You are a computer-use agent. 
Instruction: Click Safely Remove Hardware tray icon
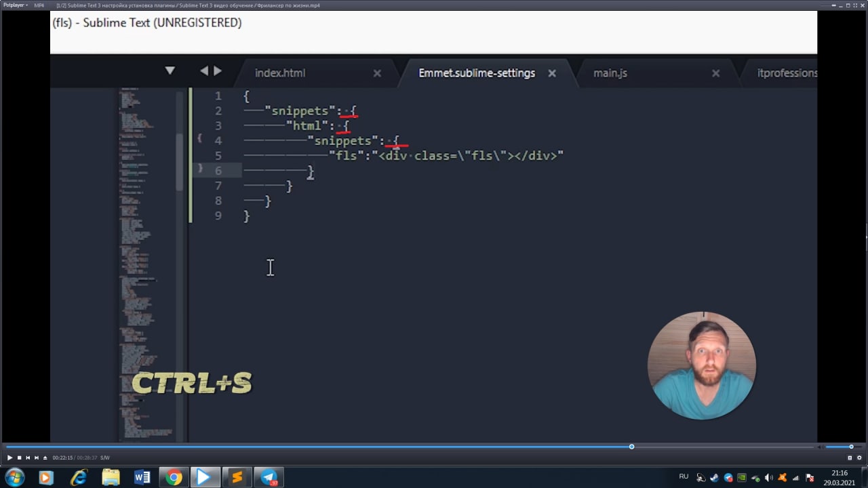(x=756, y=477)
